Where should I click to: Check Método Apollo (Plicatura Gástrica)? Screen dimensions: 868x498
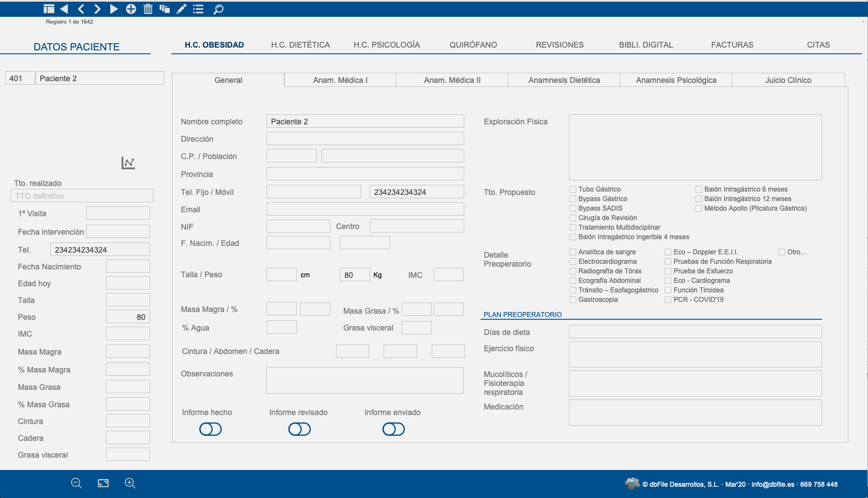coord(699,208)
